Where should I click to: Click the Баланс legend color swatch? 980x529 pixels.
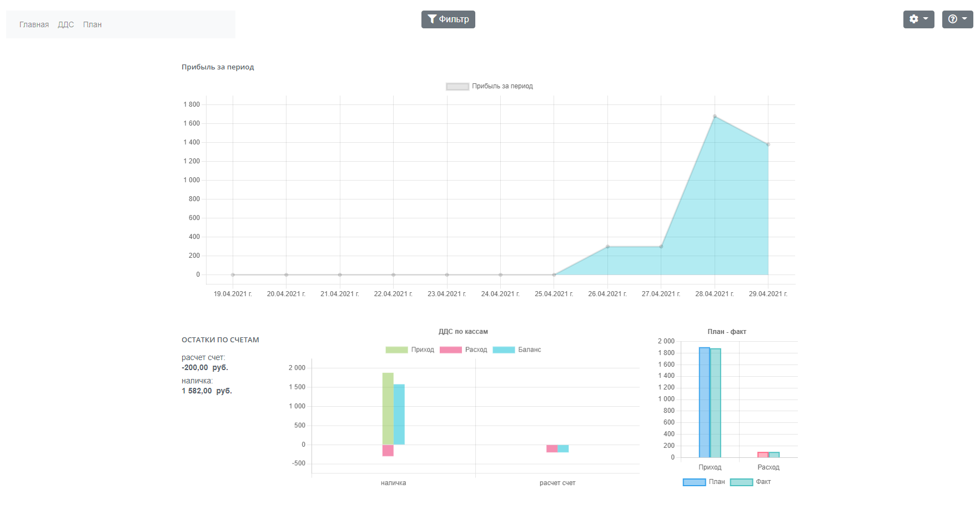(504, 350)
